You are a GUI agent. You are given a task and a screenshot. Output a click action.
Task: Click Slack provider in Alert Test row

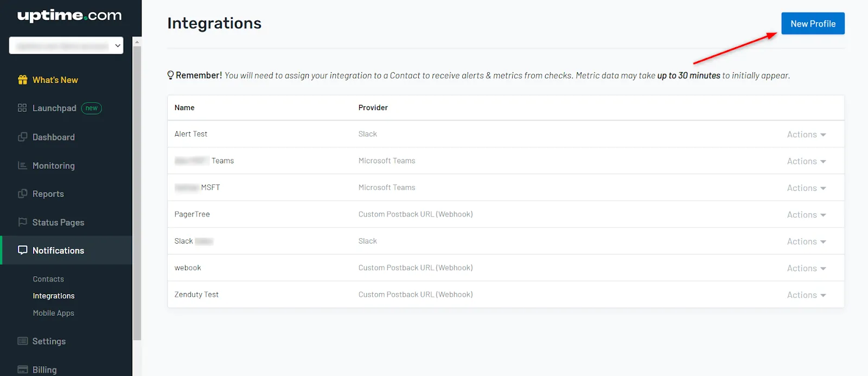pos(368,134)
